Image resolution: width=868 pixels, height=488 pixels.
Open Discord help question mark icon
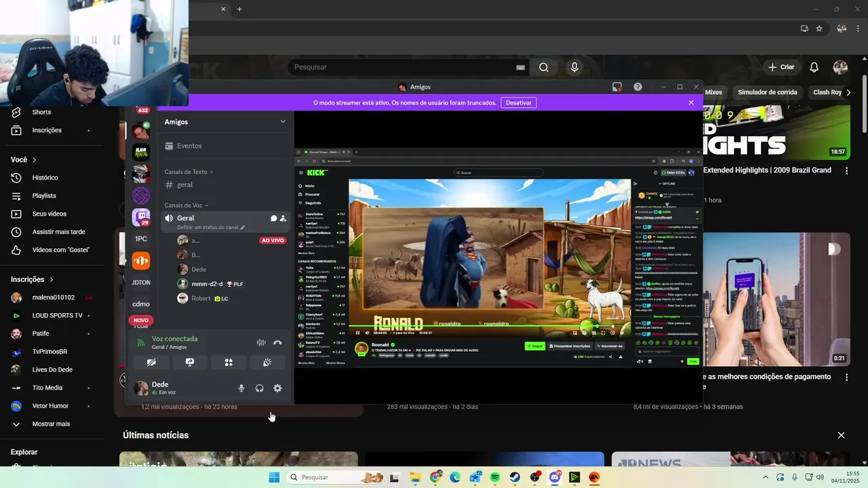(638, 87)
